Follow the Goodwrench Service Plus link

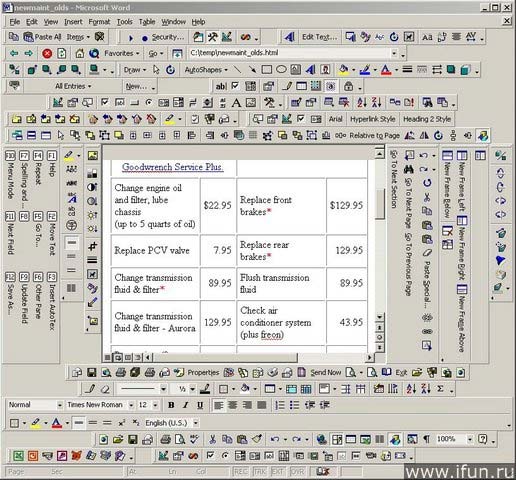[x=172, y=167]
